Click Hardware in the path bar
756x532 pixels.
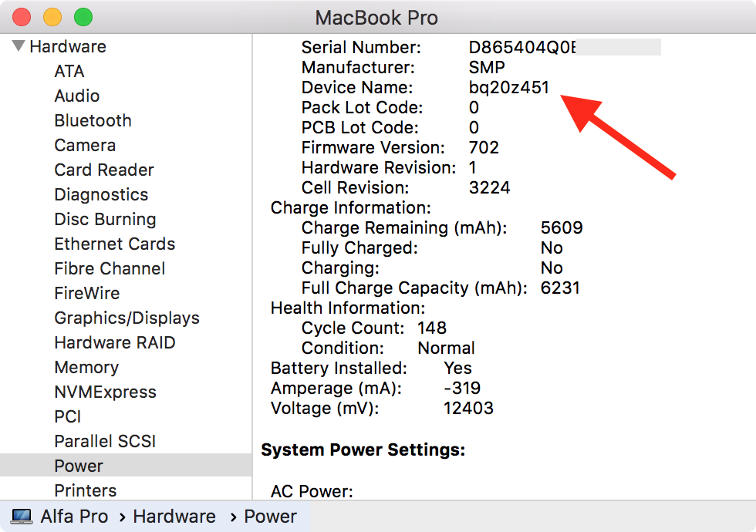tap(174, 516)
